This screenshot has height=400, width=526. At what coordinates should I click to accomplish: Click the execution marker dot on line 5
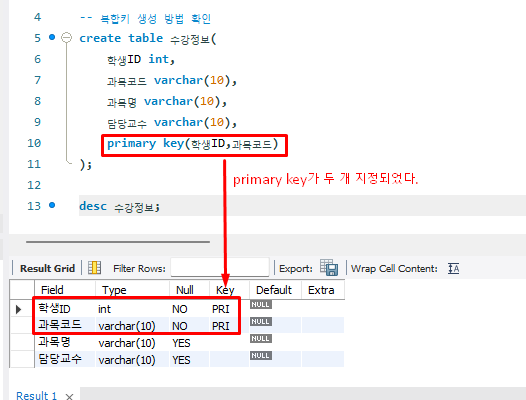click(52, 37)
